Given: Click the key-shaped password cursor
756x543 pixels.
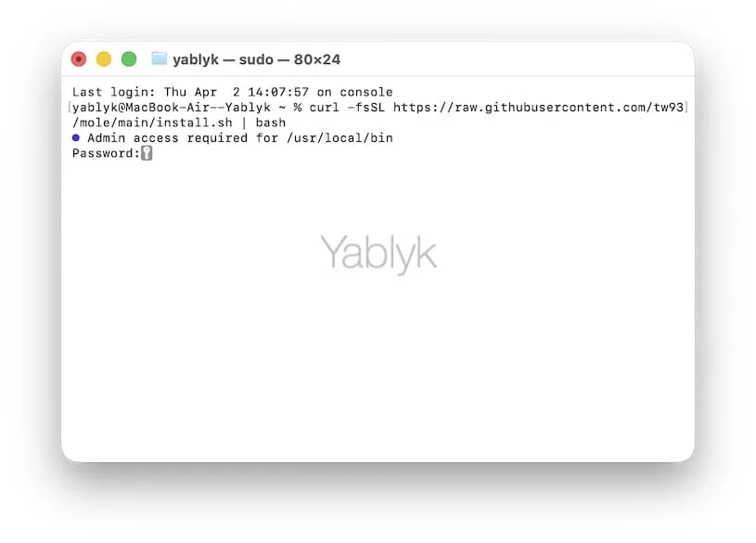Looking at the screenshot, I should pyautogui.click(x=147, y=153).
